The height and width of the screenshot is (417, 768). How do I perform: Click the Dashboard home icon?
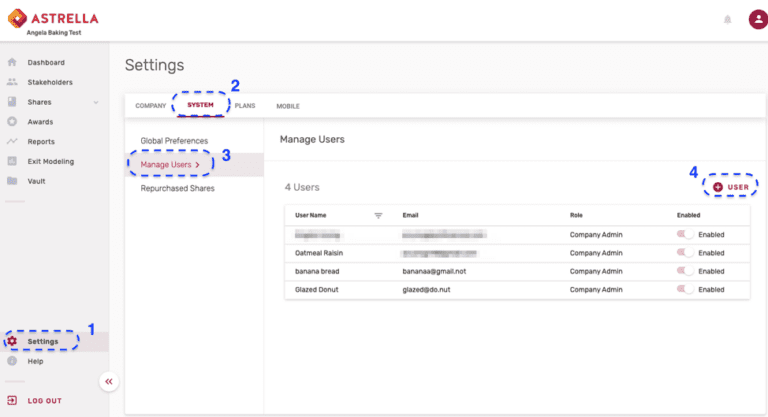pos(12,62)
